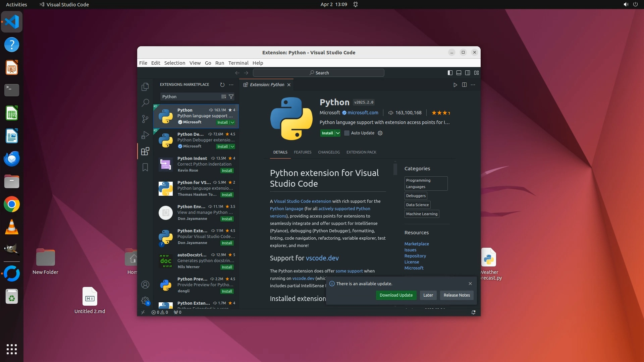This screenshot has width=644, height=362.
Task: Open the Terminal menu
Action: [238, 63]
